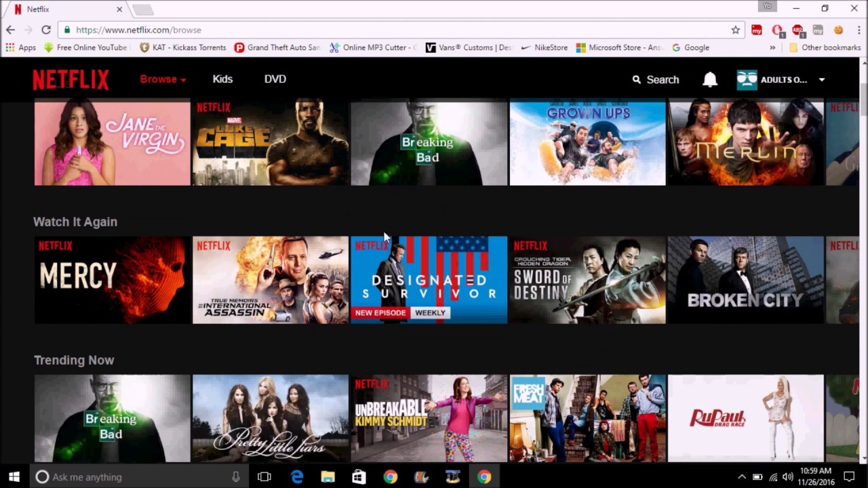This screenshot has height=488, width=868.
Task: Select the Merlin thumbnail
Action: pyautogui.click(x=746, y=142)
